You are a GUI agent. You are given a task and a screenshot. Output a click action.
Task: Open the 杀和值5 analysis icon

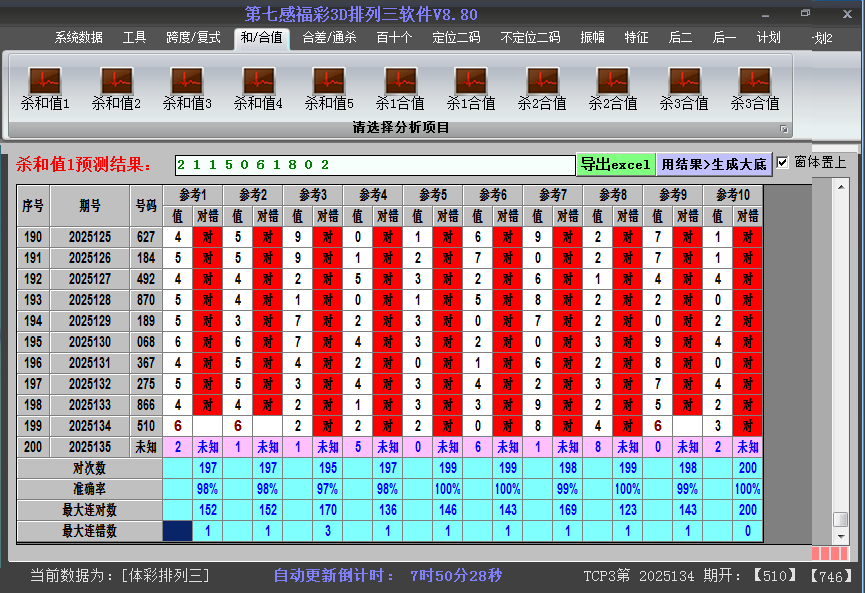click(x=329, y=88)
